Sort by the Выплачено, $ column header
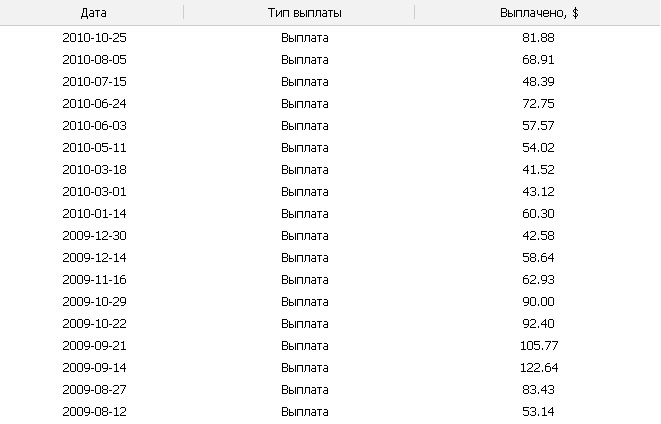This screenshot has height=424, width=661. point(539,13)
